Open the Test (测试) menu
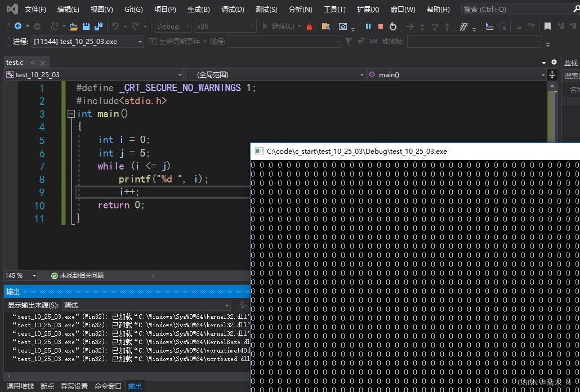 point(266,9)
